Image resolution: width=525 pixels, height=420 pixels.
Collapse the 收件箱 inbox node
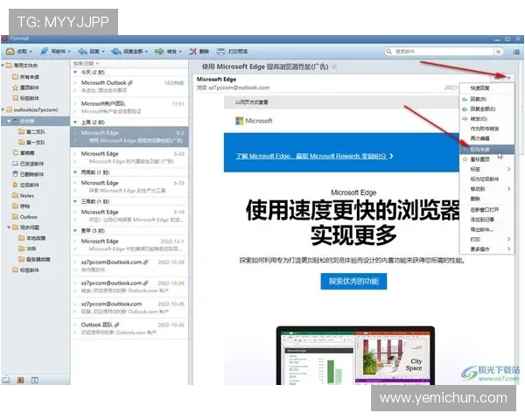tap(9, 121)
